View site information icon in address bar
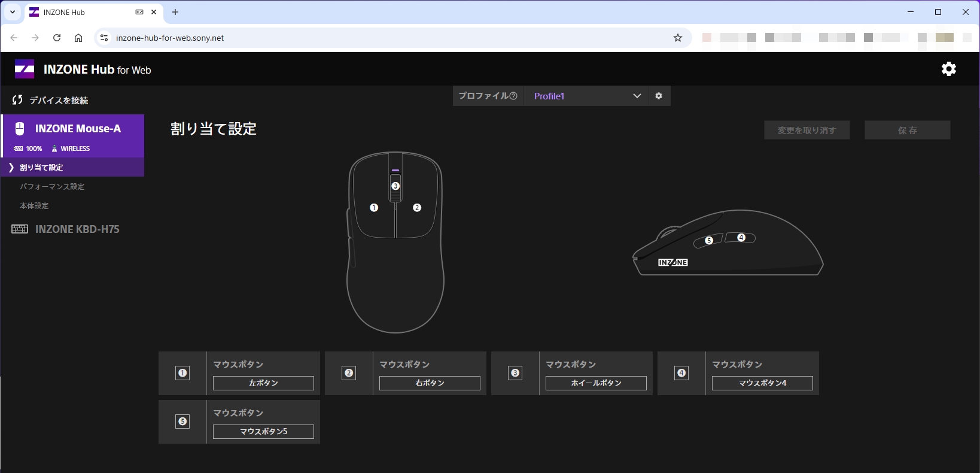Viewport: 980px width, 473px height. tap(104, 38)
